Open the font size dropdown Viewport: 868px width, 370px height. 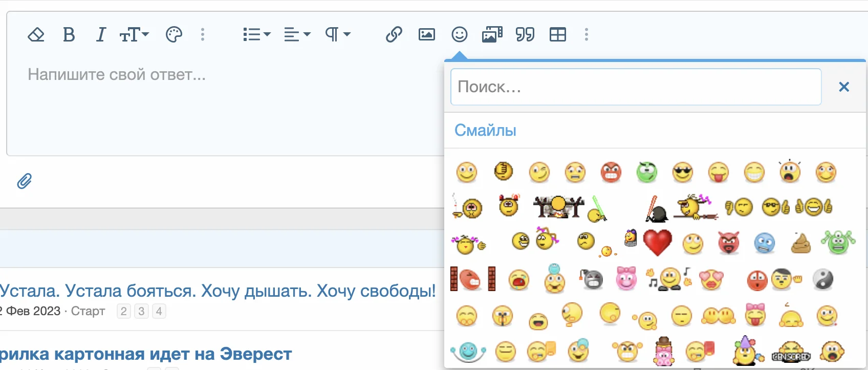coord(134,35)
